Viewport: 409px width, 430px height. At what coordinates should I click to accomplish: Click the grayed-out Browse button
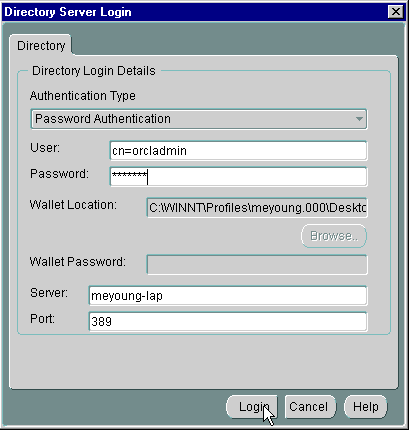click(334, 236)
